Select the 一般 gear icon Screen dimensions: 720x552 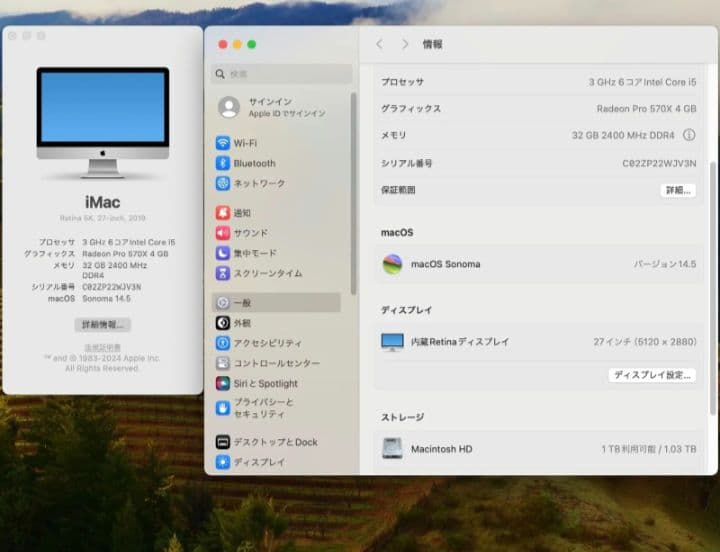223,303
